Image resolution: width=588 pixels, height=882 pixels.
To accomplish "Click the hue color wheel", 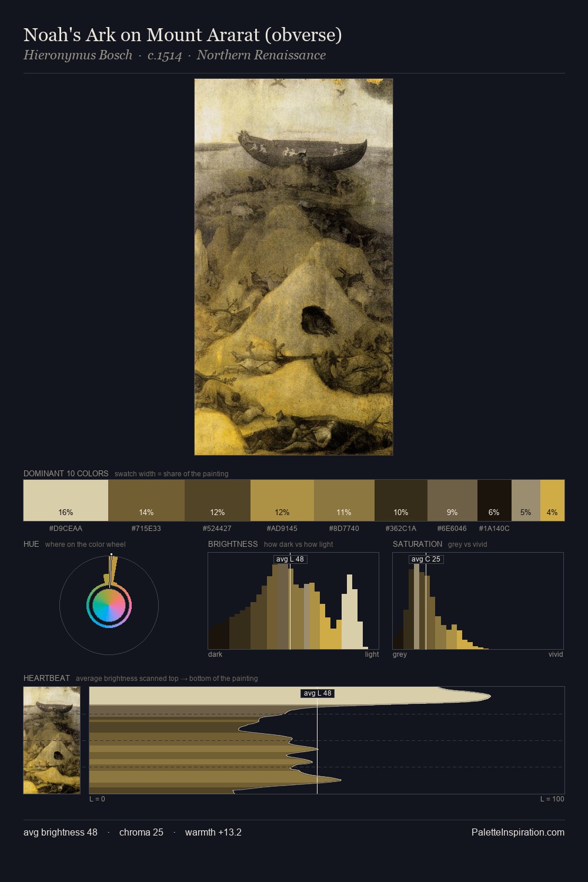I will (x=109, y=606).
